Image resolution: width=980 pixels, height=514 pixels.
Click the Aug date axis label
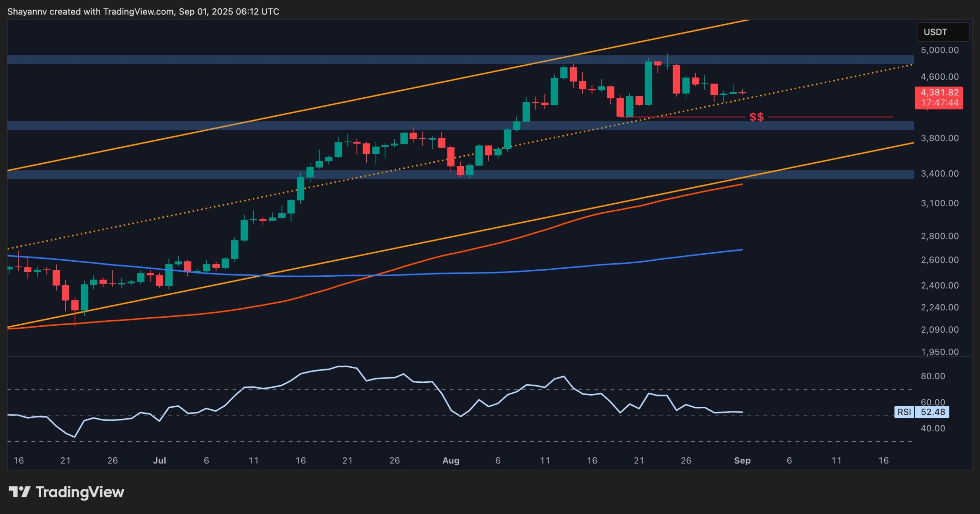coord(451,460)
